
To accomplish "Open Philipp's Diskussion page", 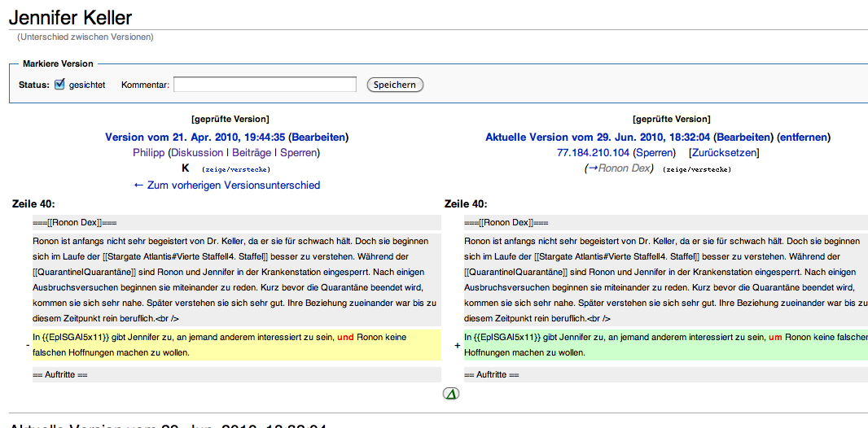I will 197,153.
